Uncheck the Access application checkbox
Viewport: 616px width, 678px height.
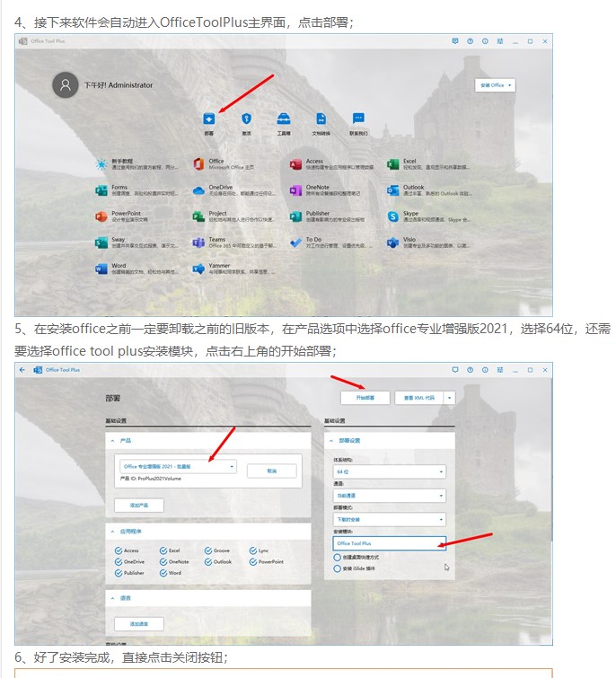(119, 550)
